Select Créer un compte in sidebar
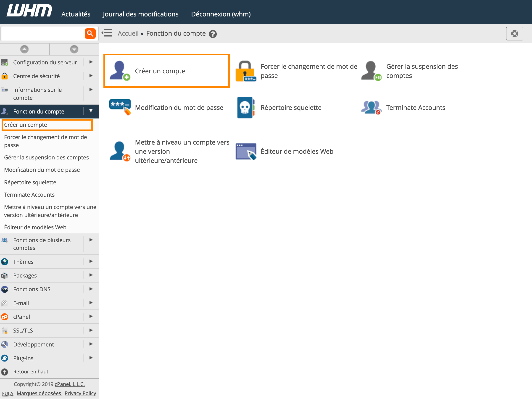This screenshot has width=532, height=399. click(x=26, y=125)
